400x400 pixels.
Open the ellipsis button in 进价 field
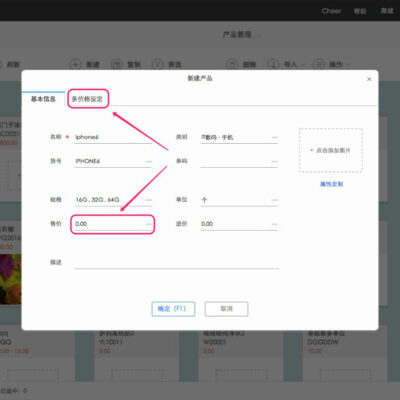click(274, 224)
